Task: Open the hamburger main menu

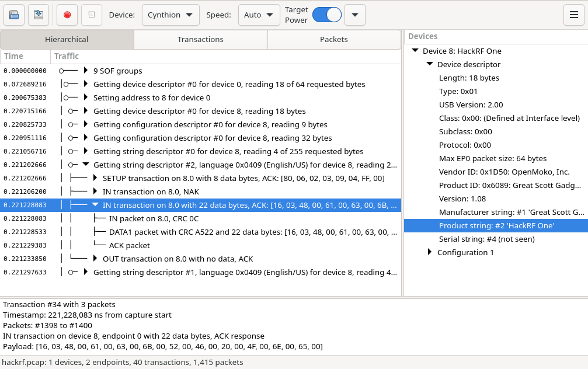Action: (x=574, y=15)
